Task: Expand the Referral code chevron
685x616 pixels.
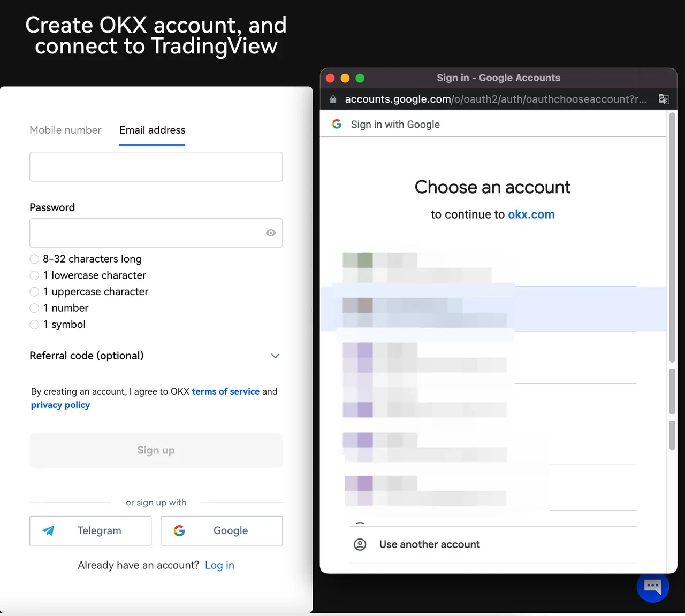Action: pos(275,356)
